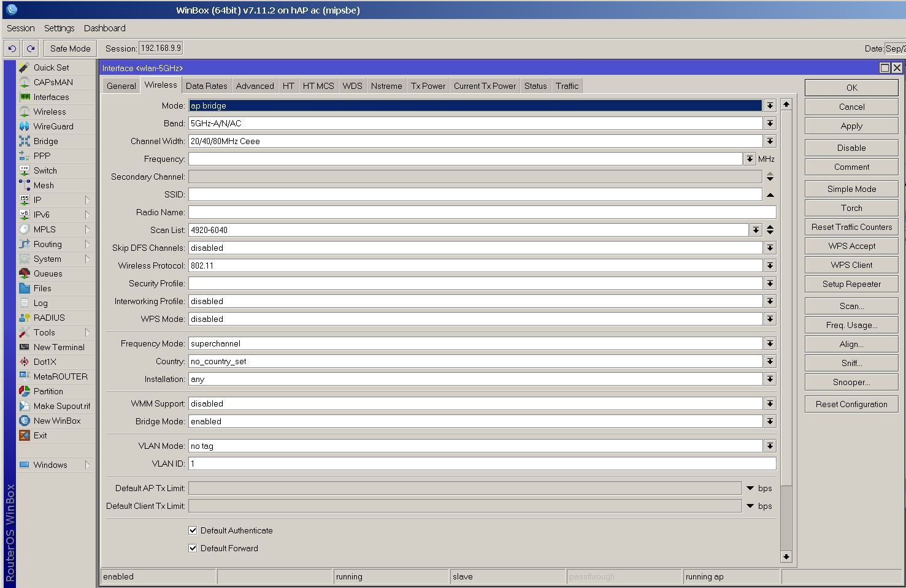Image resolution: width=906 pixels, height=588 pixels.
Task: Switch to the Data Rates tab
Action: pyautogui.click(x=207, y=86)
